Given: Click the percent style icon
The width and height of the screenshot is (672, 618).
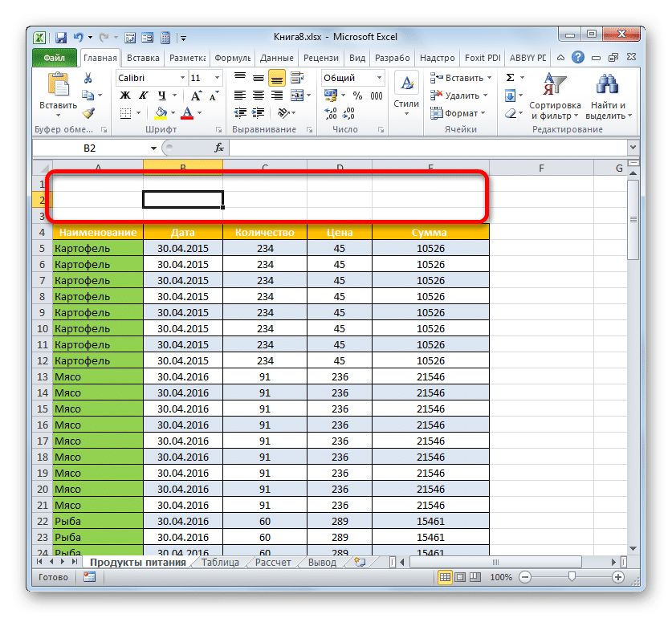Looking at the screenshot, I should click(x=356, y=96).
